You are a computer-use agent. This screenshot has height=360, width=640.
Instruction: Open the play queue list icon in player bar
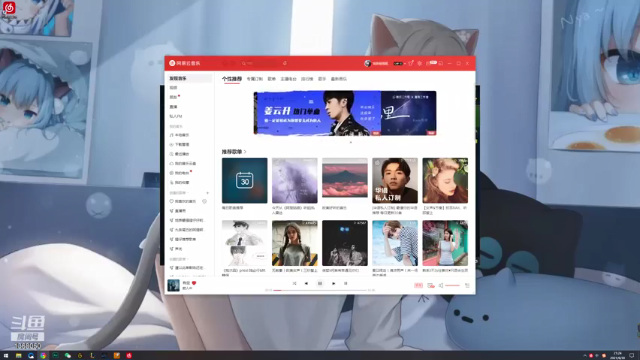tap(467, 285)
